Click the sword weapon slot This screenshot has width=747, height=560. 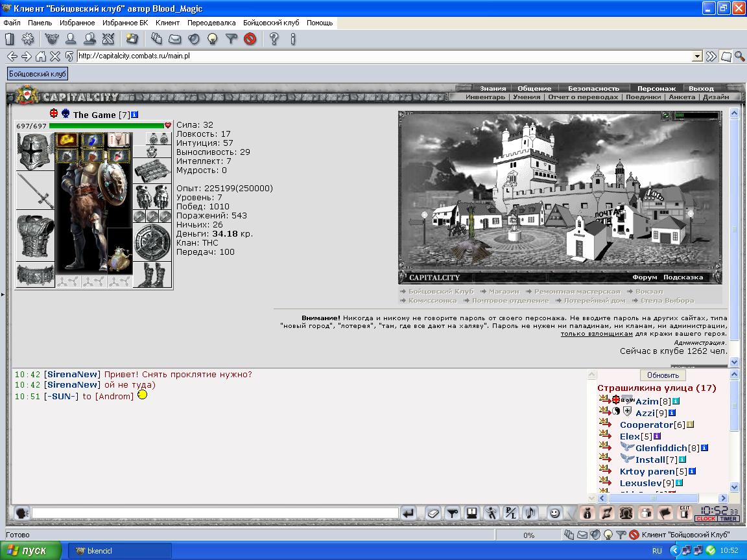35,191
